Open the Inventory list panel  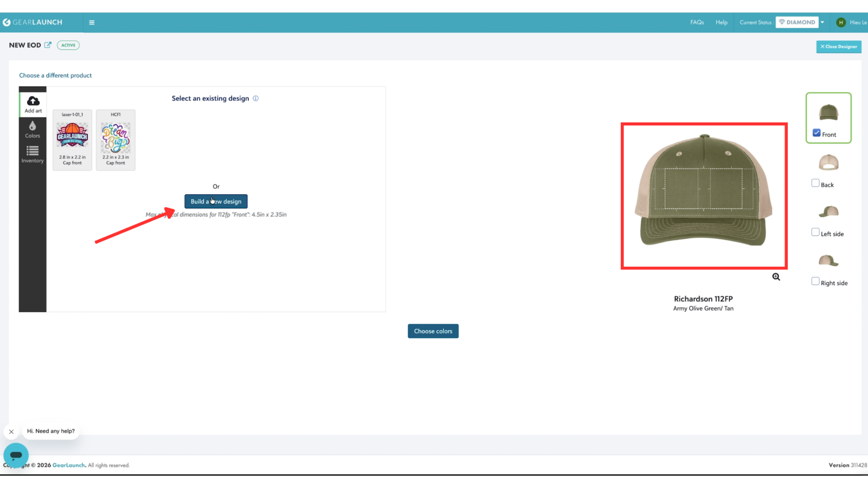click(x=33, y=154)
